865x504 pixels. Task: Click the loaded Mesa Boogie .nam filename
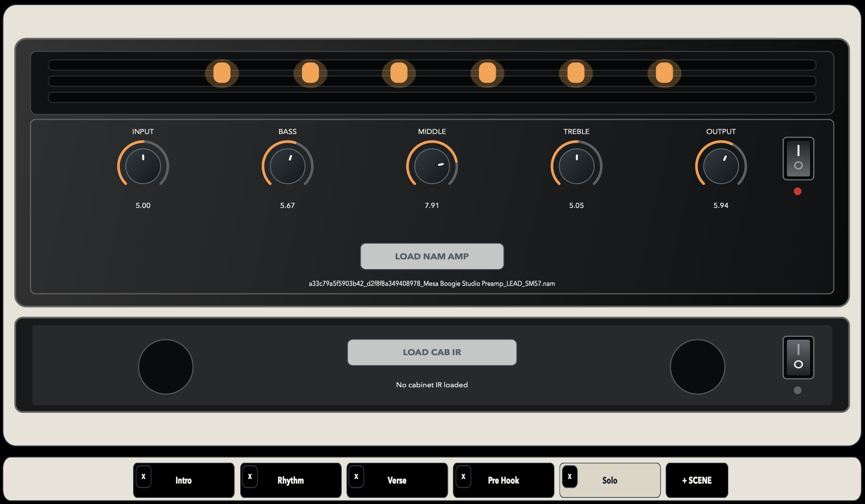pos(432,283)
